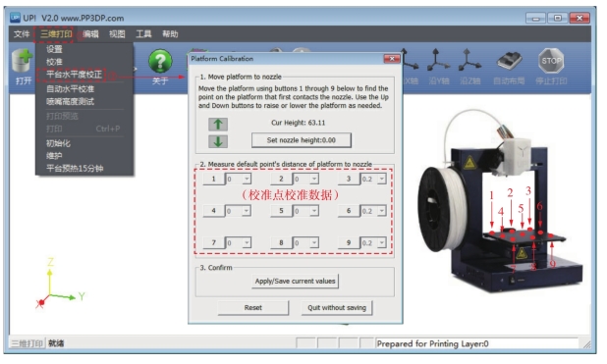Viewport: 607px width, 364px height.
Task: Expand the point 1 value dropdown
Action: [x=247, y=179]
